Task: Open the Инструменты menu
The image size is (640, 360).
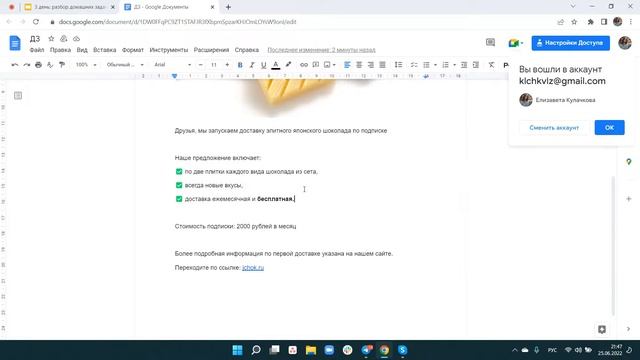Action: (x=169, y=50)
